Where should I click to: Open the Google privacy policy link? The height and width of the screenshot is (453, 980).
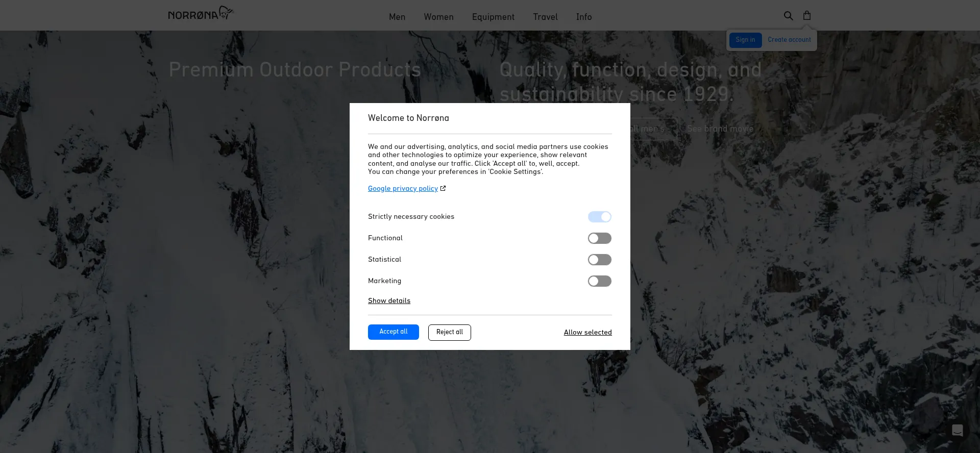[x=403, y=189]
